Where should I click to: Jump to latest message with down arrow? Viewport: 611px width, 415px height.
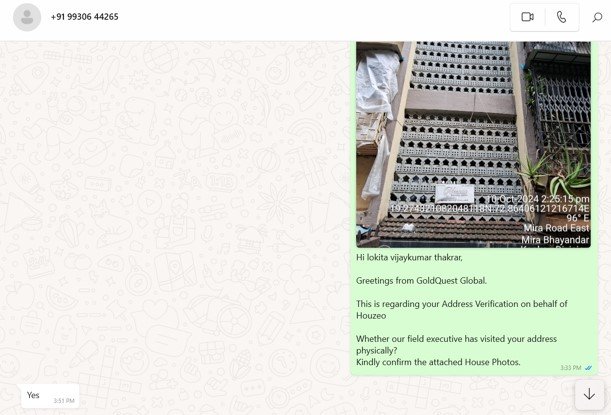(589, 394)
